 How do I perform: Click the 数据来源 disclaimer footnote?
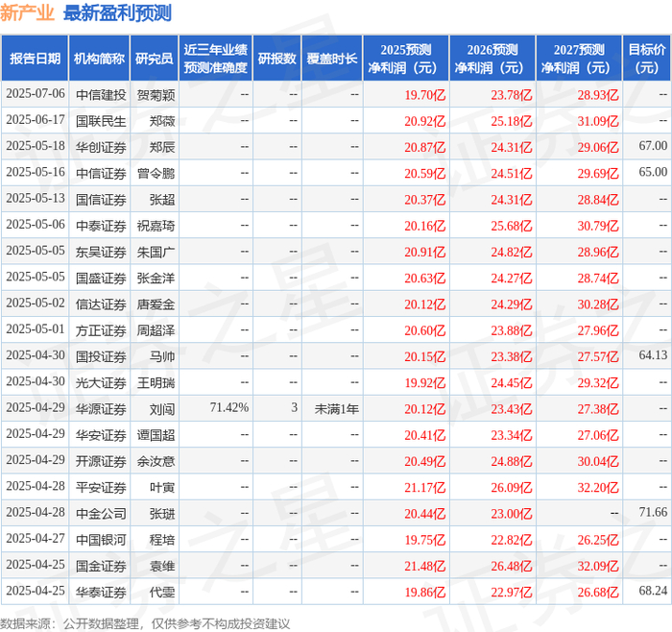click(145, 623)
